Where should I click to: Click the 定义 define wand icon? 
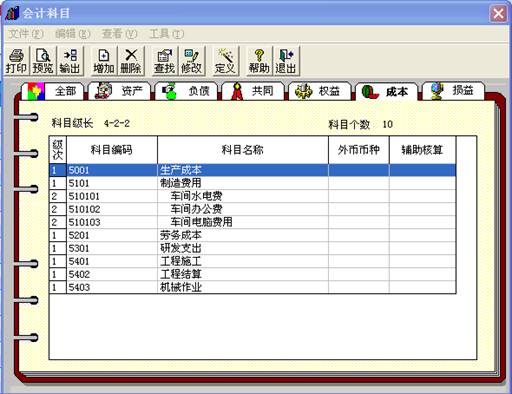(225, 61)
